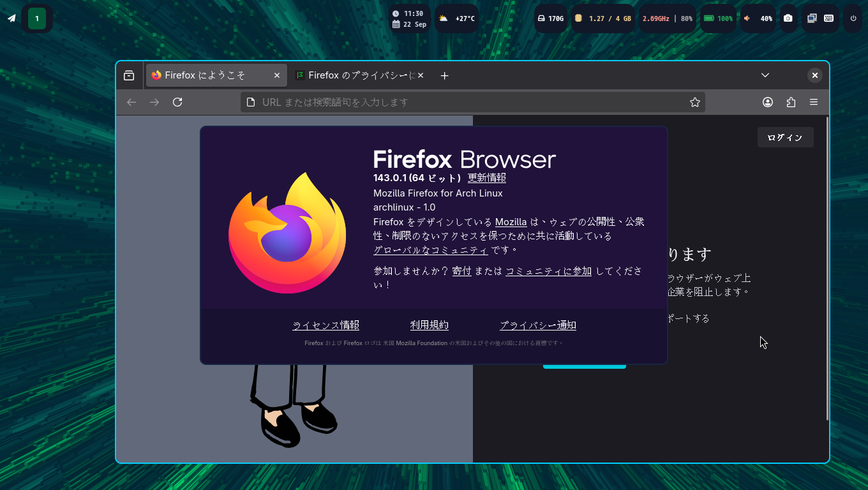The height and width of the screenshot is (490, 868).
Task: Open the weather widget showing +27°C
Action: point(456,19)
